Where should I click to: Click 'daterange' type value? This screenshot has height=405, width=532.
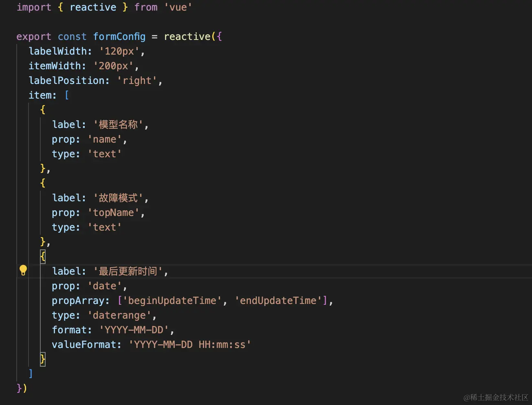(x=119, y=315)
